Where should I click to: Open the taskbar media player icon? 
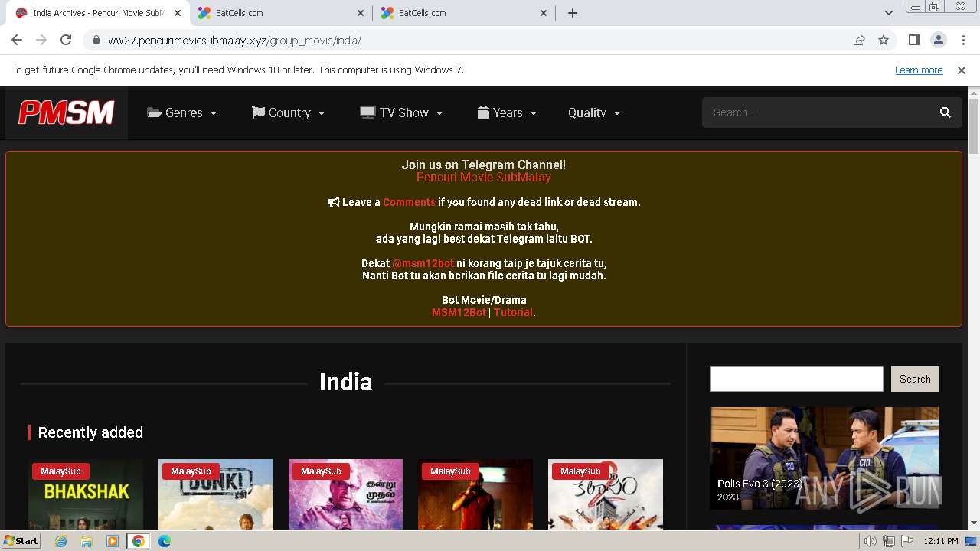pos(113,541)
